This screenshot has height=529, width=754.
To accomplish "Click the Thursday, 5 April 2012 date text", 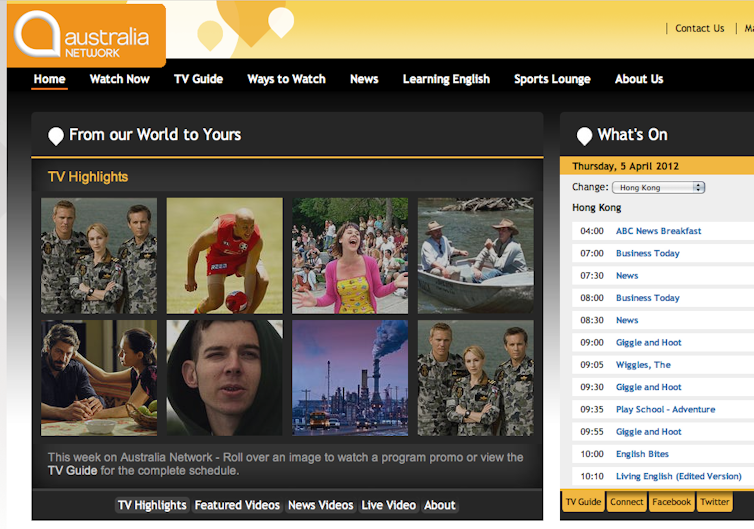I will [x=625, y=166].
